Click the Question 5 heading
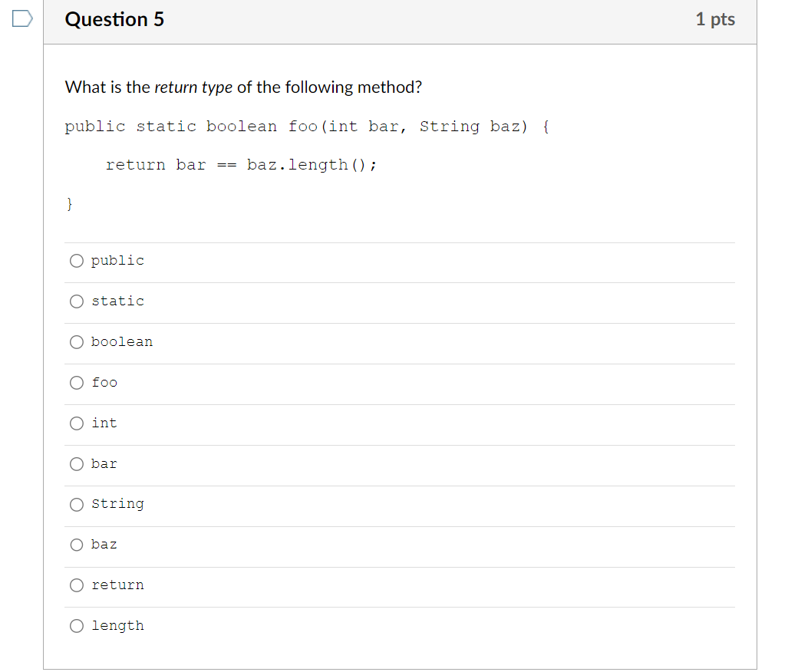 (x=114, y=19)
